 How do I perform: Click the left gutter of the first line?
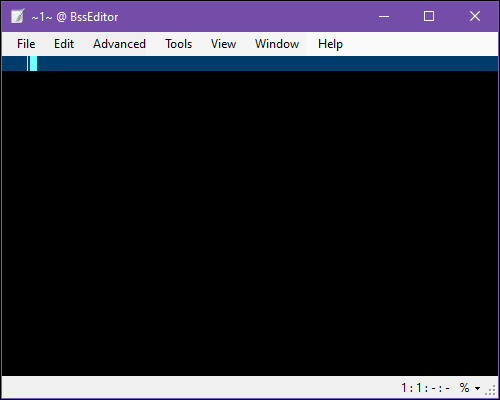point(15,63)
